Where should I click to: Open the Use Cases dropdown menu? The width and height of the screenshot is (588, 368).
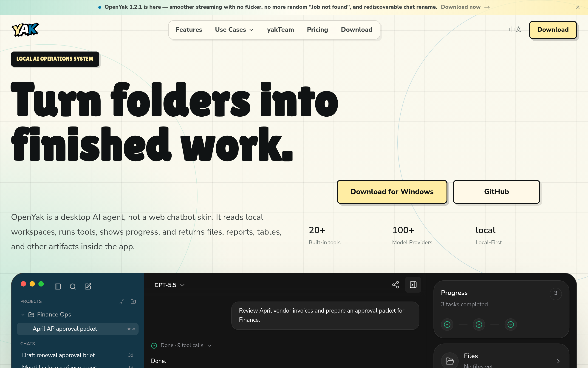coord(234,30)
